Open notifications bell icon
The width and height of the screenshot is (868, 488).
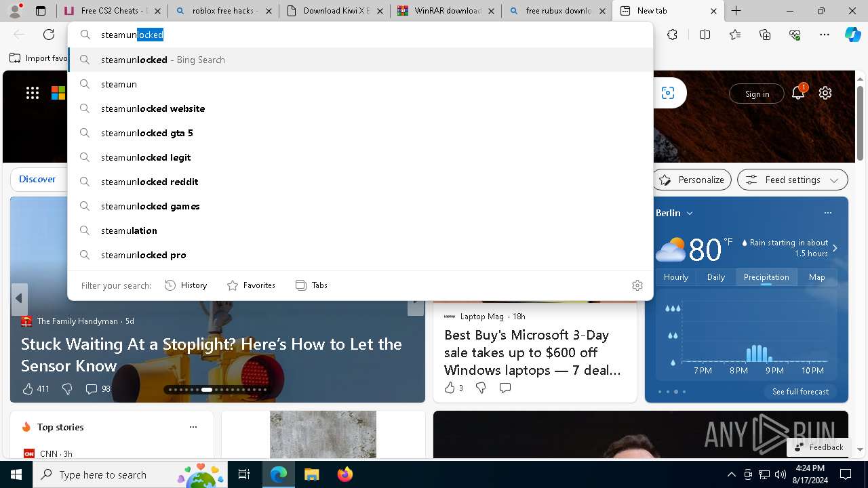pos(798,93)
